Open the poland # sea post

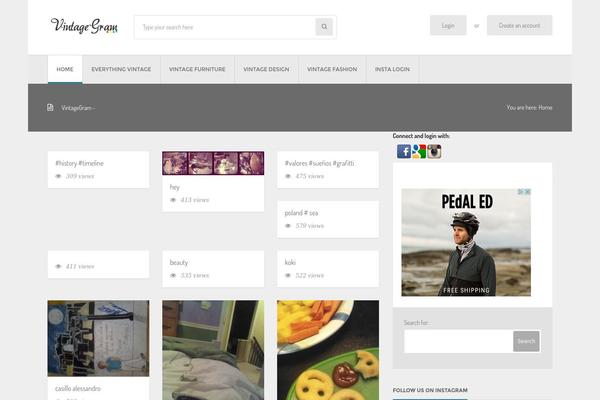point(301,213)
